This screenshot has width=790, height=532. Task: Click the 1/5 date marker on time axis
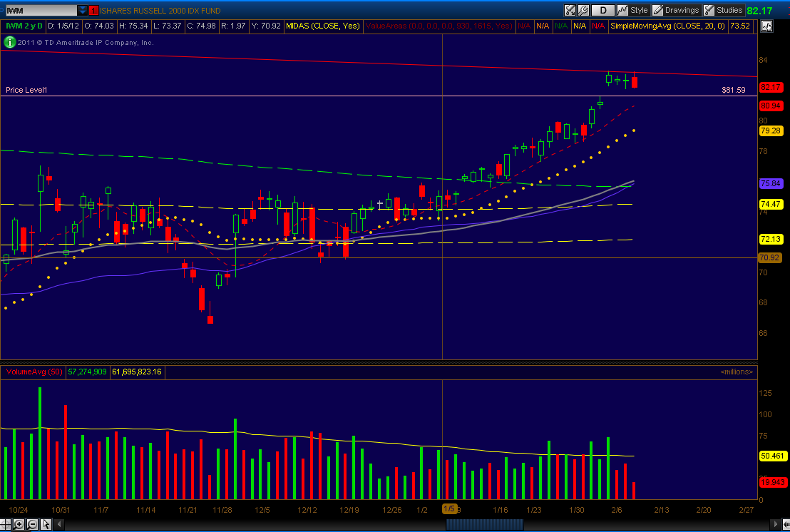click(449, 509)
